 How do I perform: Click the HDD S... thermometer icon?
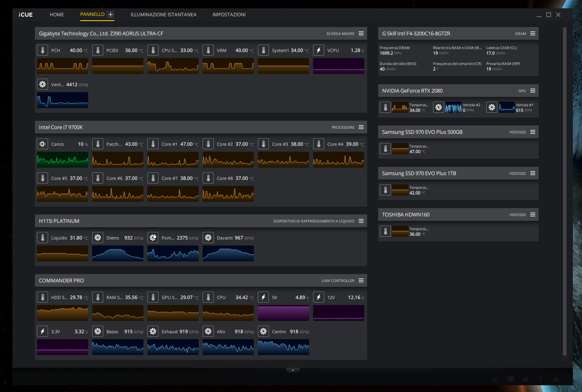pos(43,297)
